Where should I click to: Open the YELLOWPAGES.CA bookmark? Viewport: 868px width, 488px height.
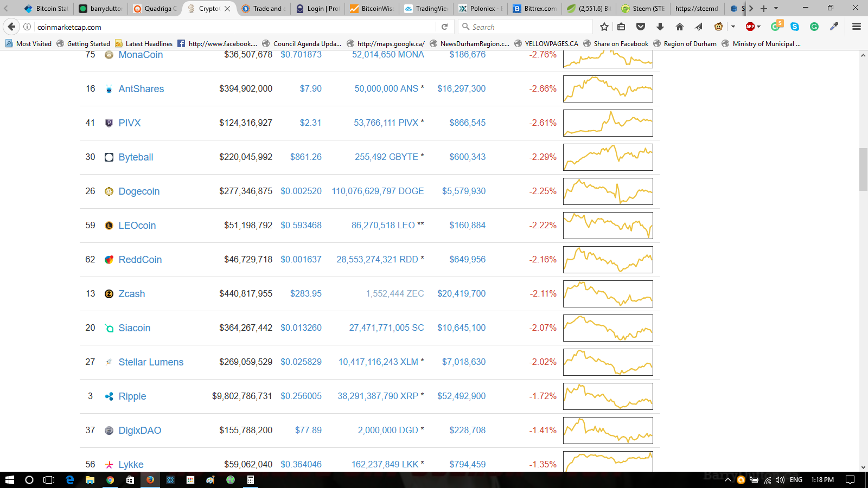[x=546, y=43]
